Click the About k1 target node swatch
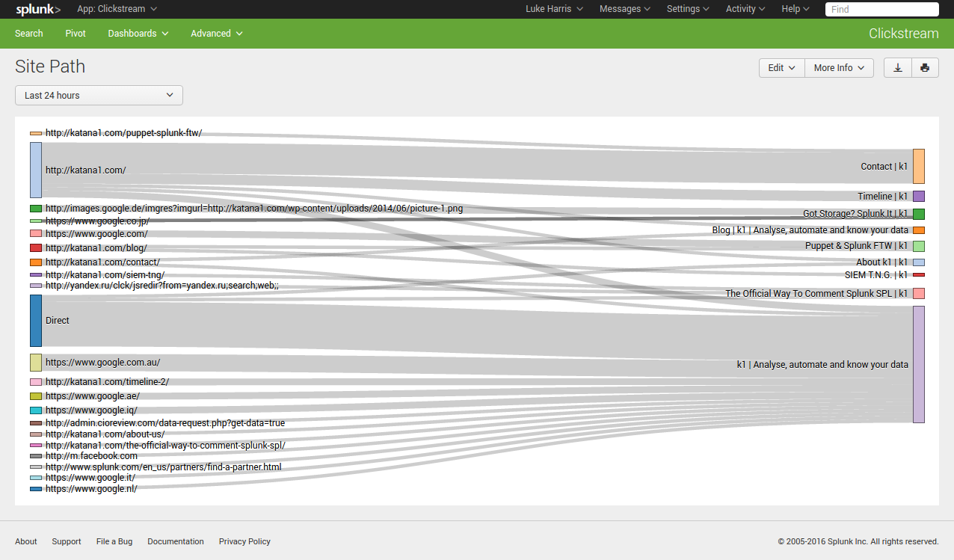 919,262
